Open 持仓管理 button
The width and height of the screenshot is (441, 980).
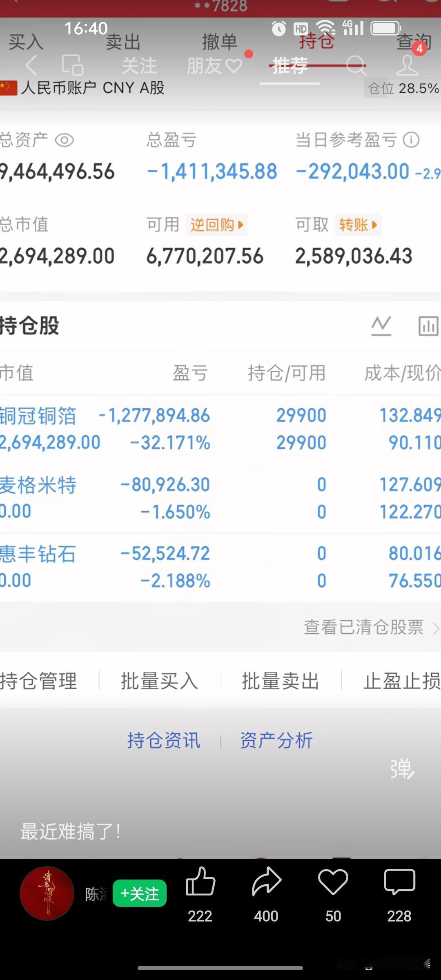38,681
